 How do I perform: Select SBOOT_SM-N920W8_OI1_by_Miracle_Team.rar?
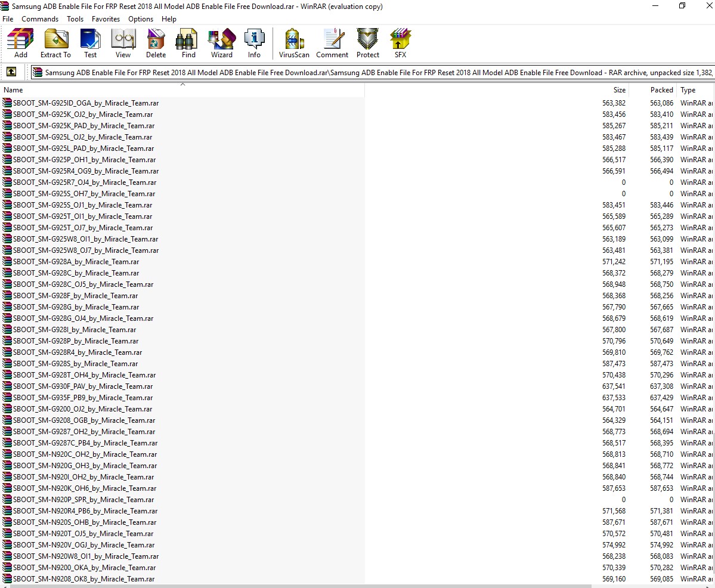tap(86, 556)
